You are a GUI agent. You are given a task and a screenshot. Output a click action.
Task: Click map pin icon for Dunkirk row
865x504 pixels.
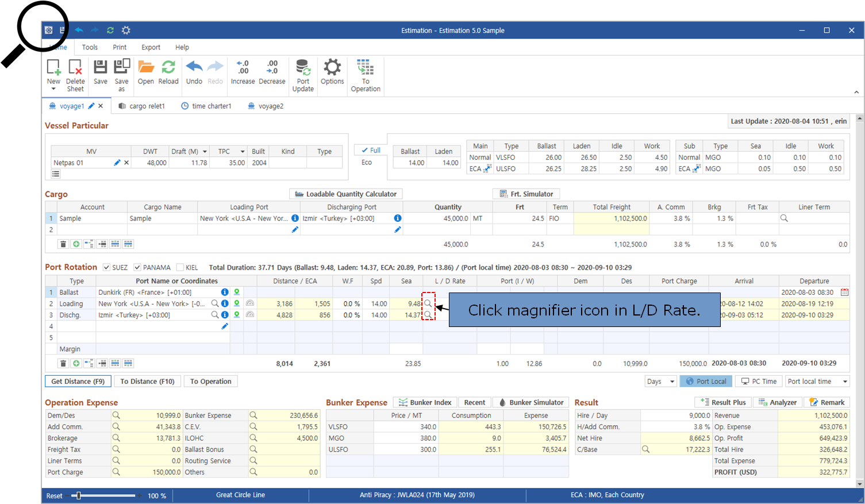237,292
